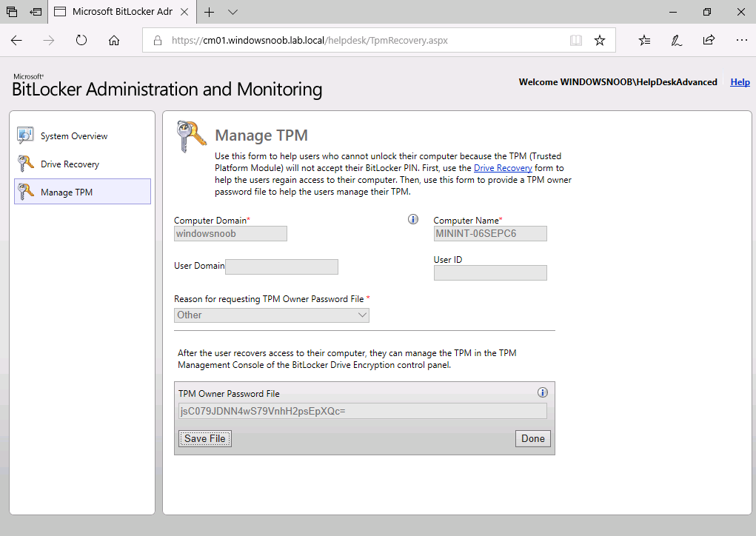This screenshot has height=536, width=756.
Task: Open Drive Recovery page
Action: tap(70, 164)
